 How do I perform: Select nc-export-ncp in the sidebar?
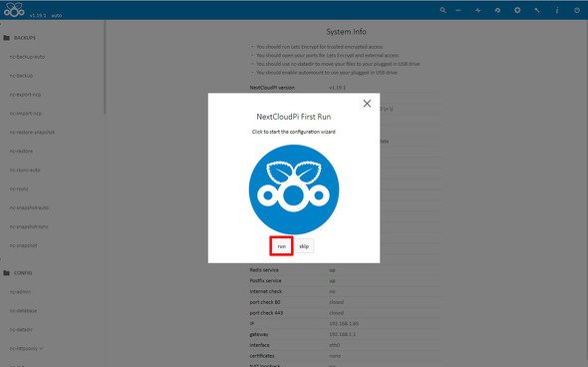[x=25, y=95]
